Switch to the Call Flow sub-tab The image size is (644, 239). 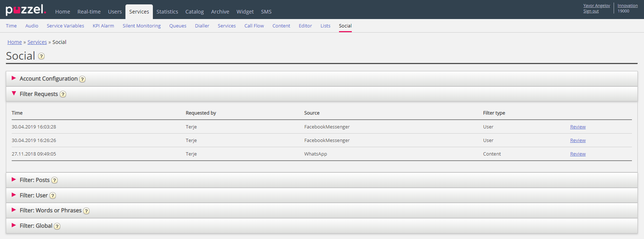pyautogui.click(x=254, y=26)
